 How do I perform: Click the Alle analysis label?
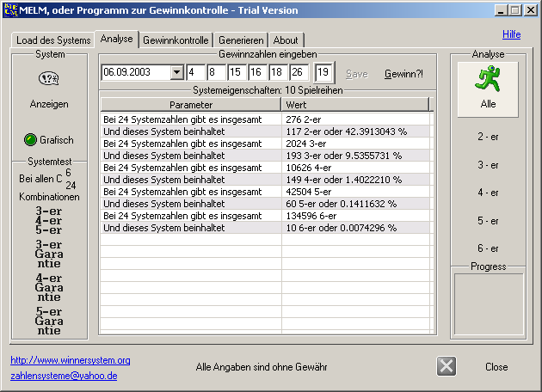(x=488, y=104)
